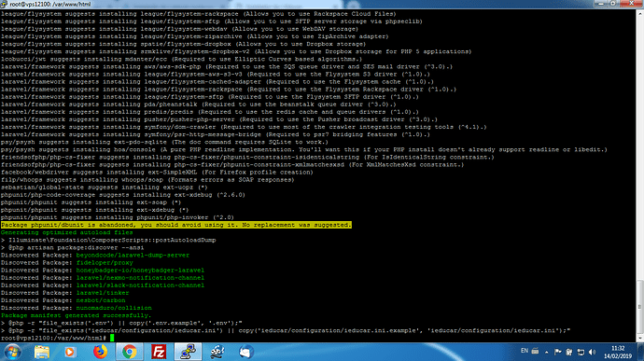Click the "beyondcode/laravel-dump-server" package name
644x361 pixels.
(x=133, y=255)
